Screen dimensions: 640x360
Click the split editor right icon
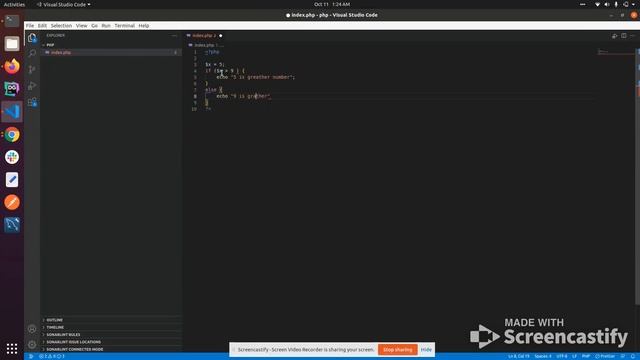624,36
